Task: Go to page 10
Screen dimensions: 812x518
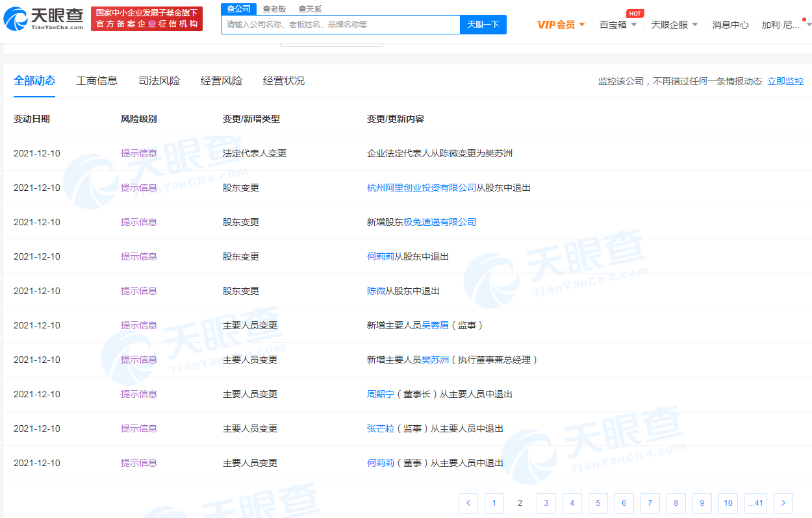Action: point(728,503)
